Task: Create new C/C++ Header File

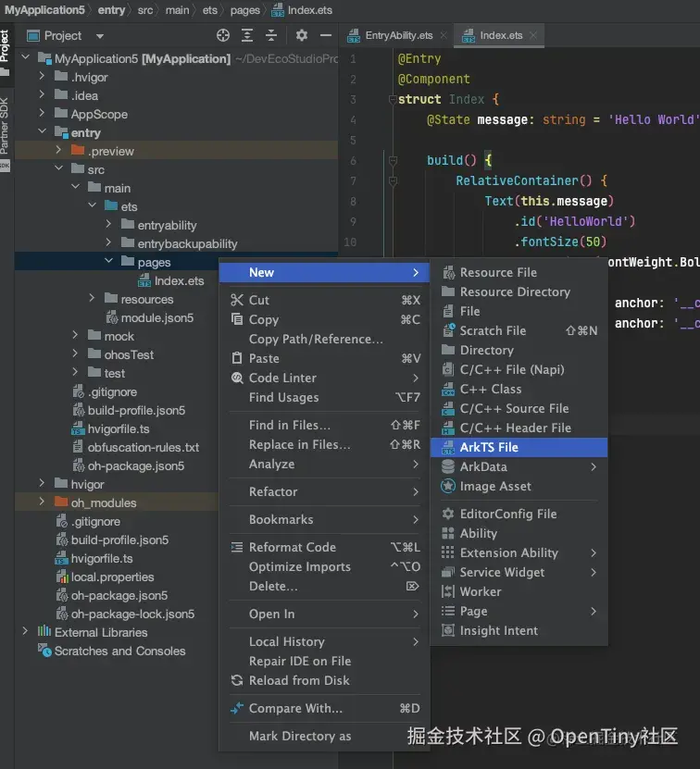Action: [x=519, y=428]
